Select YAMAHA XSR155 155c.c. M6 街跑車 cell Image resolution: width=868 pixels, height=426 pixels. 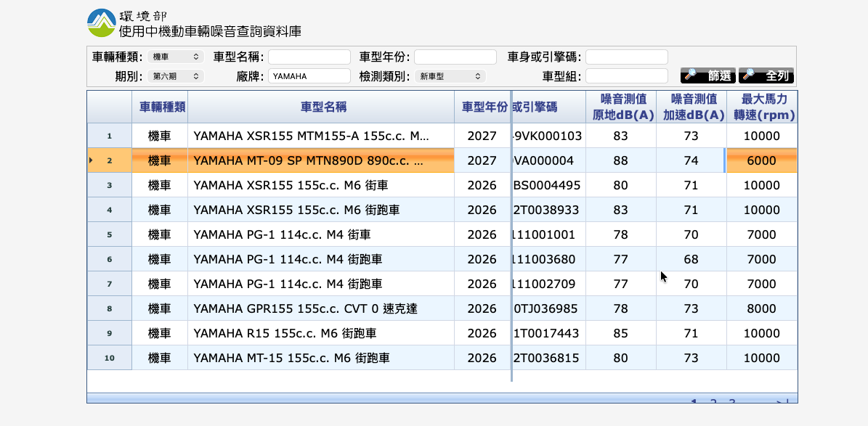pos(321,210)
